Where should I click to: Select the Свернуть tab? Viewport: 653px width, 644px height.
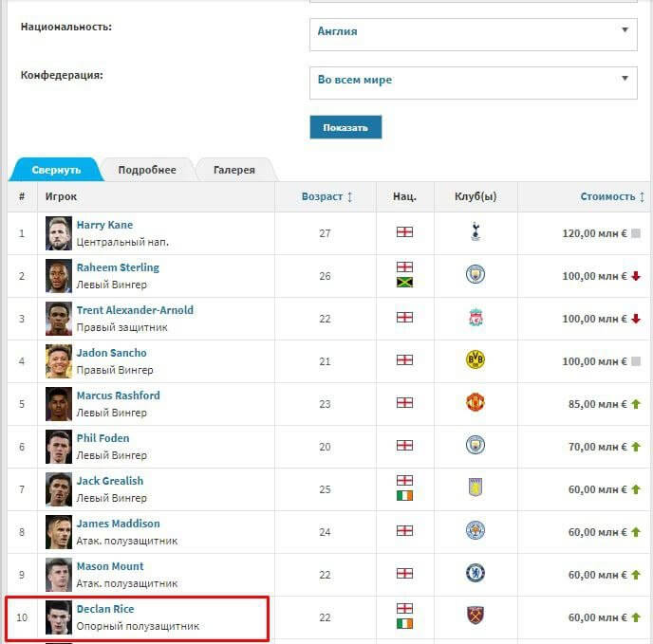(56, 170)
